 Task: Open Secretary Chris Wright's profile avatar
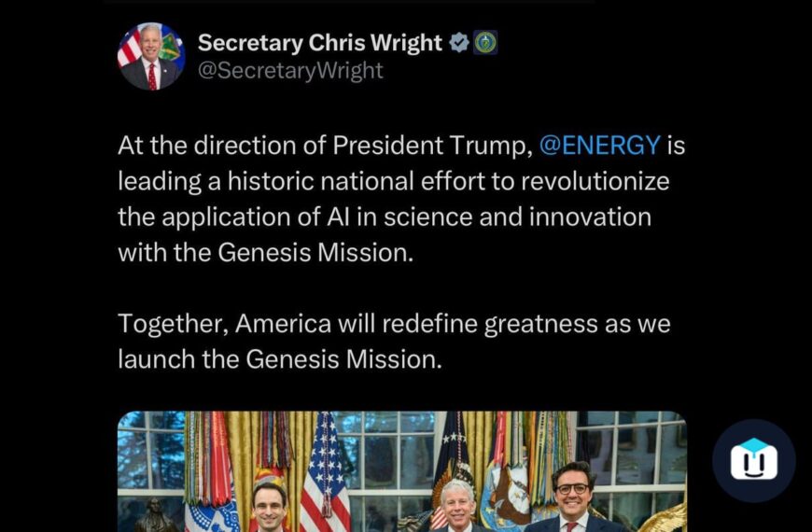point(151,56)
